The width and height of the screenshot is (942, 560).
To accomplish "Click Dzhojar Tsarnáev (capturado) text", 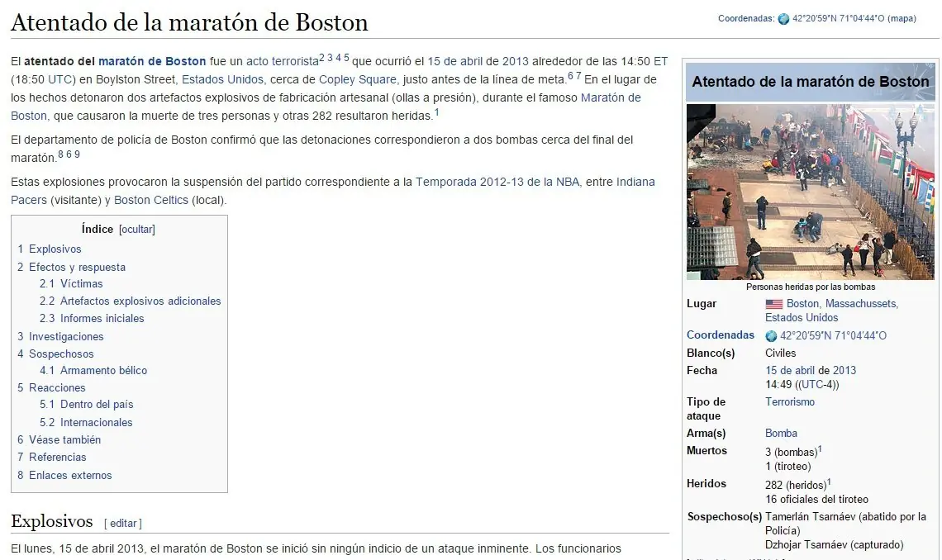I will [x=835, y=545].
